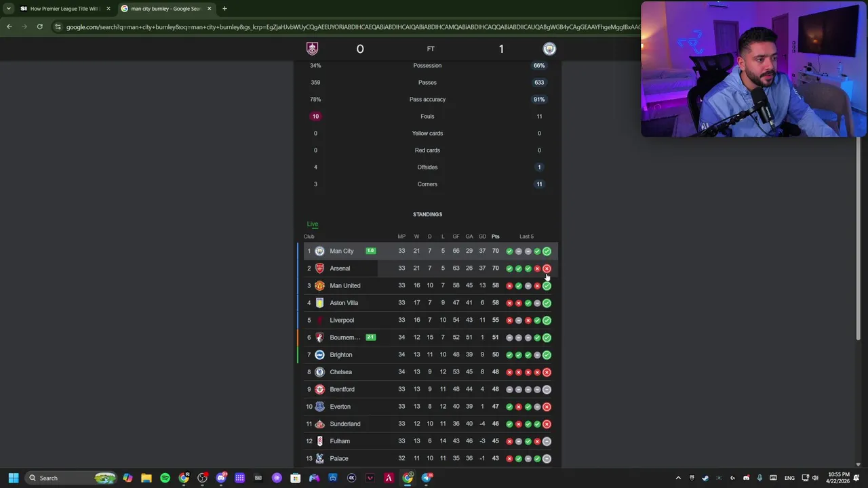Screen dimensions: 868x488
Task: Click the green Live label above standings
Action: pos(312,224)
